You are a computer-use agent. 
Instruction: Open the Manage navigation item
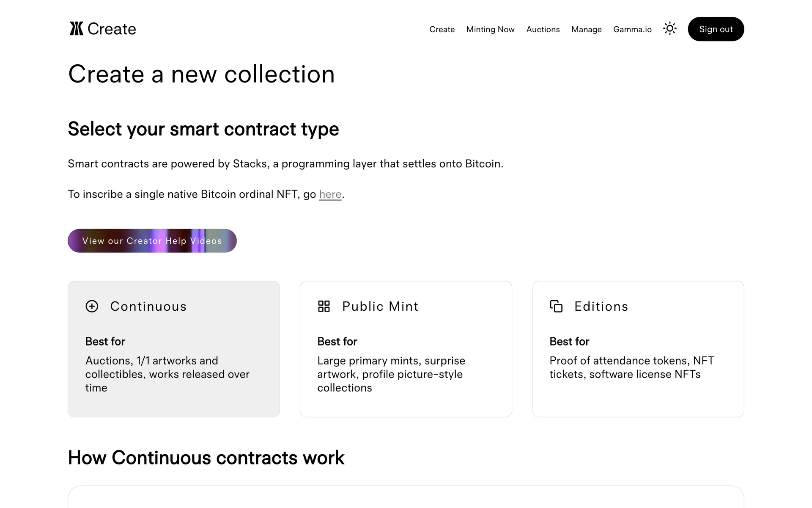586,29
